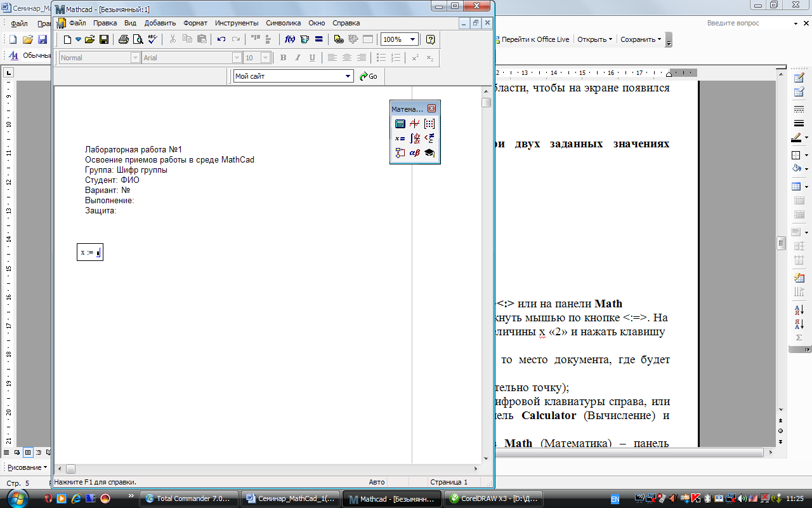Viewport: 812px width, 508px height.
Task: Click the Paste icon in Mathcad toolbar
Action: pyautogui.click(x=202, y=39)
